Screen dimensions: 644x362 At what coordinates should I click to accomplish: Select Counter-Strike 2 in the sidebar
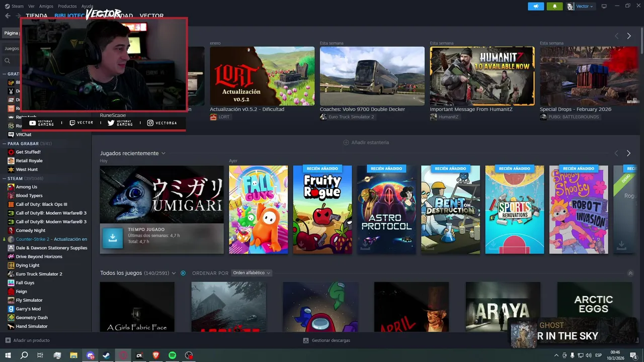pyautogui.click(x=51, y=239)
